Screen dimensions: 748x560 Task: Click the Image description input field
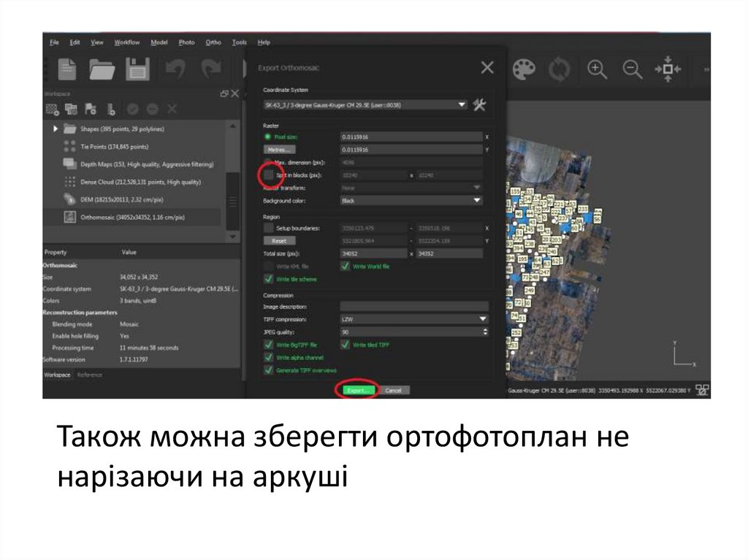tap(414, 306)
